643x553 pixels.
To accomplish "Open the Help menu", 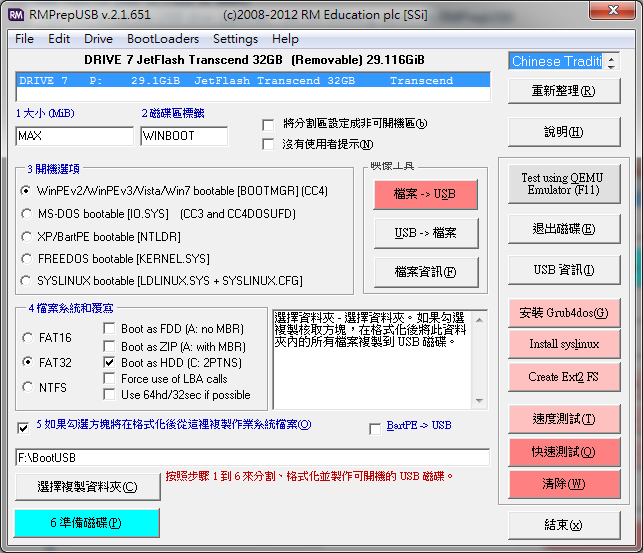I will tap(285, 39).
